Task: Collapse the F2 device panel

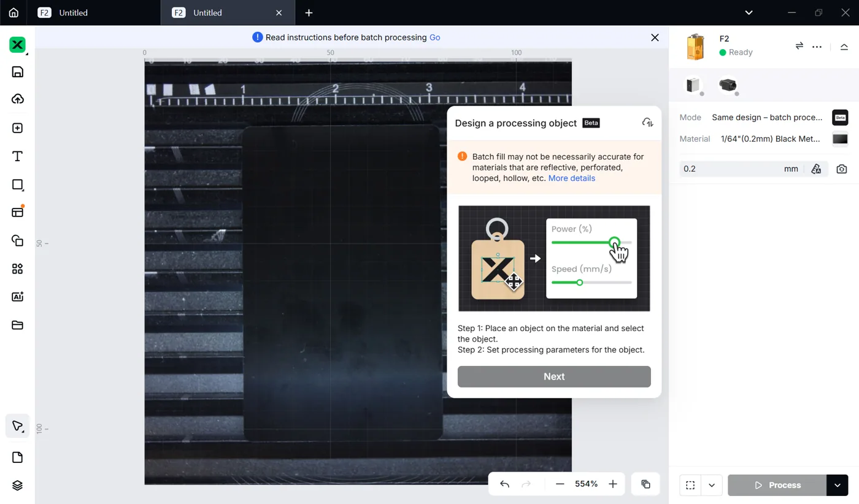Action: click(844, 47)
